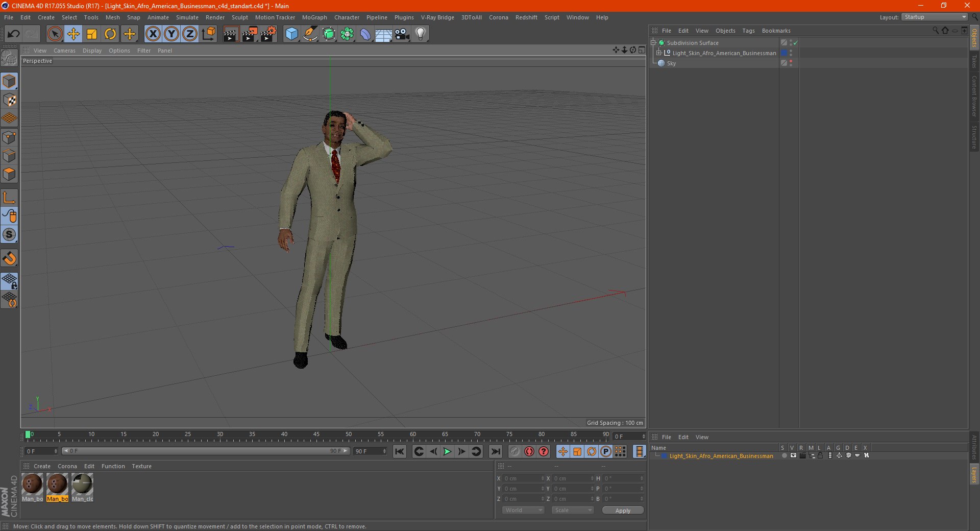The image size is (980, 531).
Task: Click the Coordinate System toggle icon
Action: click(208, 34)
